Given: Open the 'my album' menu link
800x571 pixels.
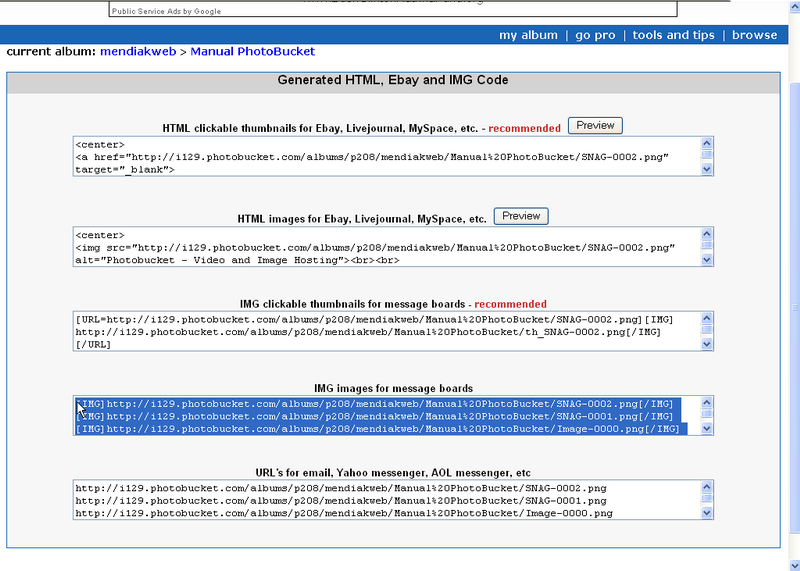Looking at the screenshot, I should 528,35.
